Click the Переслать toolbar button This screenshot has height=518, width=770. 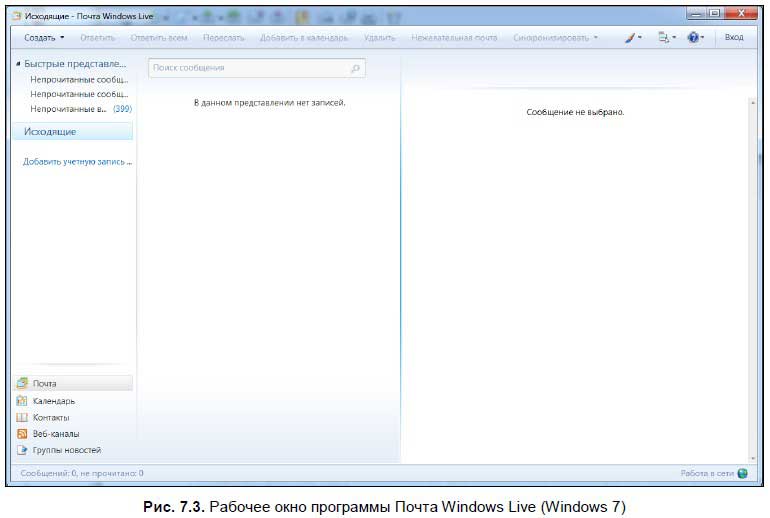(x=223, y=38)
